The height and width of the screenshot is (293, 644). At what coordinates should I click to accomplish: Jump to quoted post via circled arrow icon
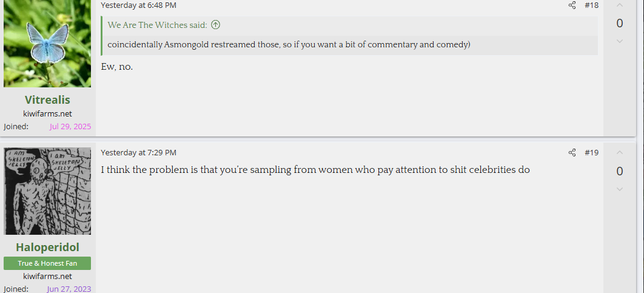pos(216,25)
